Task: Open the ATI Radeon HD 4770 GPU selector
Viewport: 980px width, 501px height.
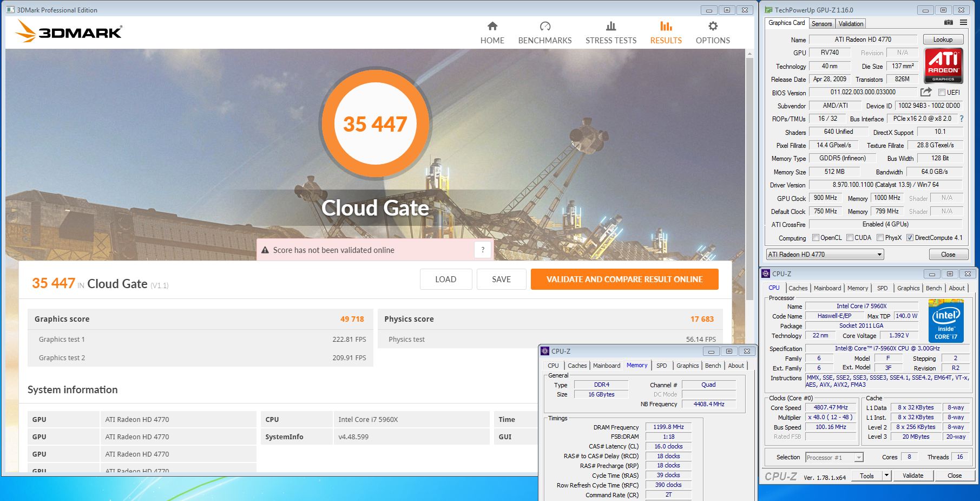Action: point(825,254)
